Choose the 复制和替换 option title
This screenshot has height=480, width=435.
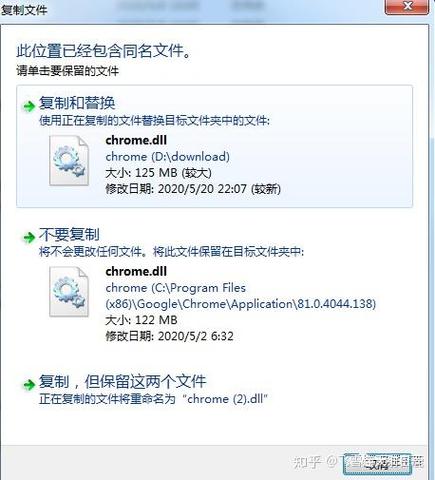point(77,103)
